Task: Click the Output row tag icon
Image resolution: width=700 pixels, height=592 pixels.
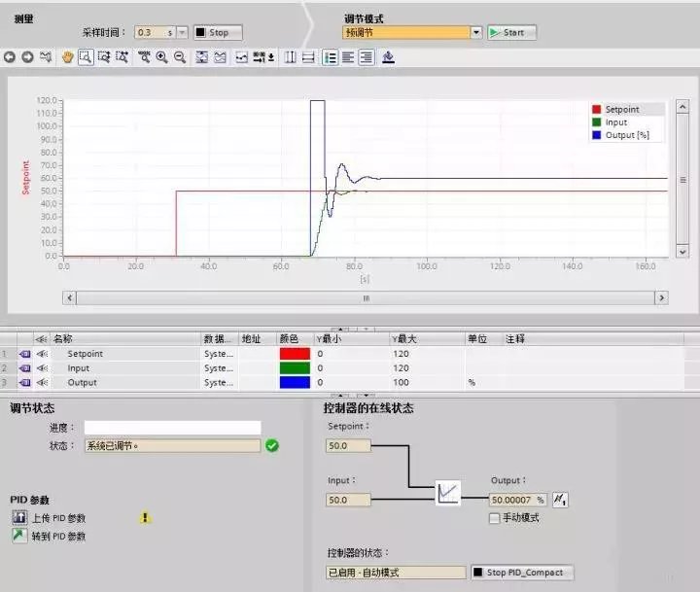Action: 25,382
